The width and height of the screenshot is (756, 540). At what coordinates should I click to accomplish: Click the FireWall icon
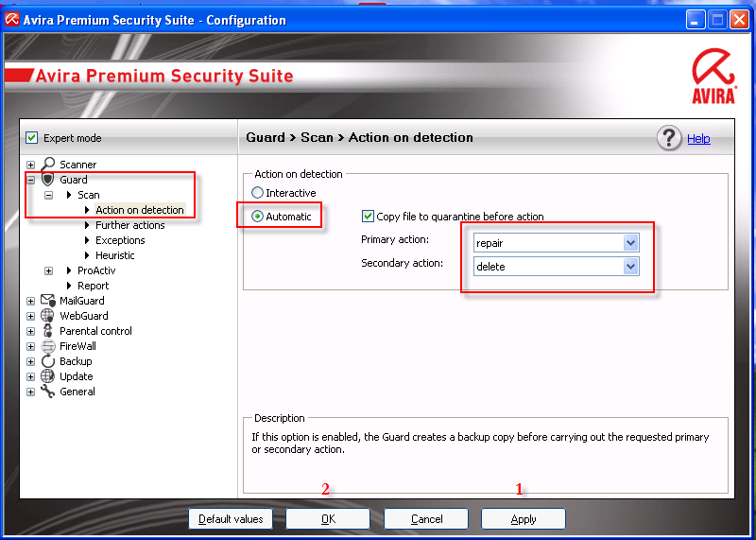pos(48,346)
